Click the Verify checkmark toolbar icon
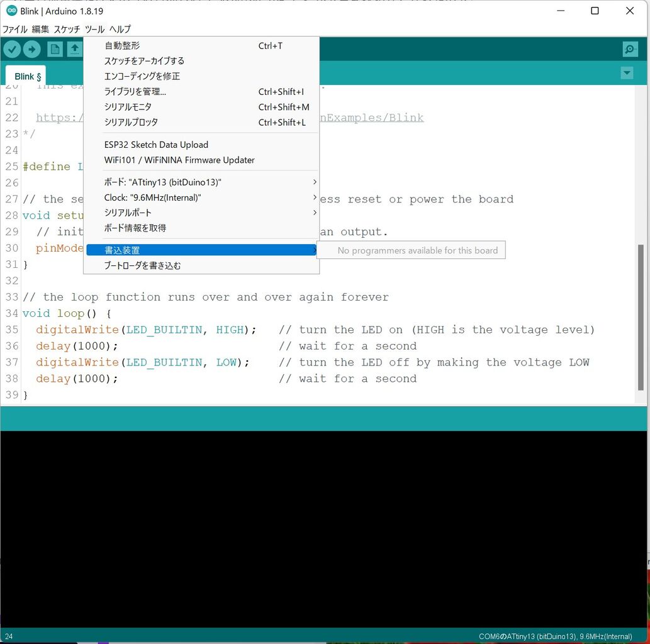Viewport: 650px width, 644px height. [x=13, y=49]
